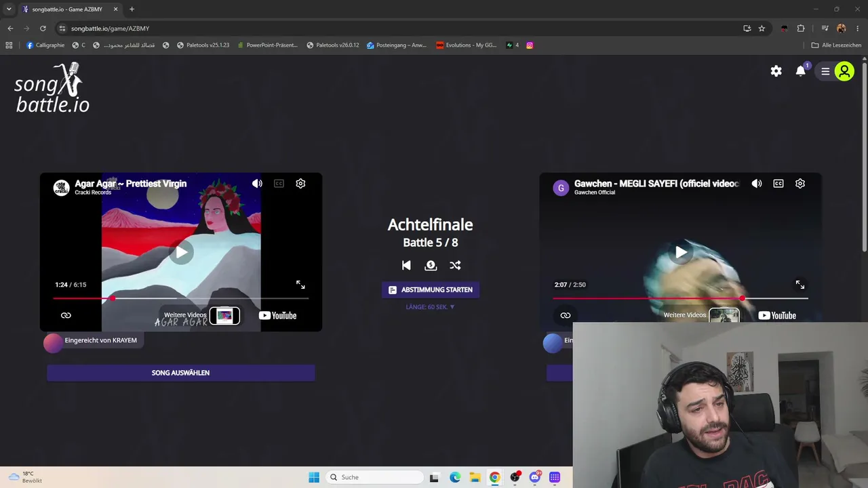868x488 pixels.
Task: Open YouTube logo on Gawchen player
Action: (x=777, y=315)
